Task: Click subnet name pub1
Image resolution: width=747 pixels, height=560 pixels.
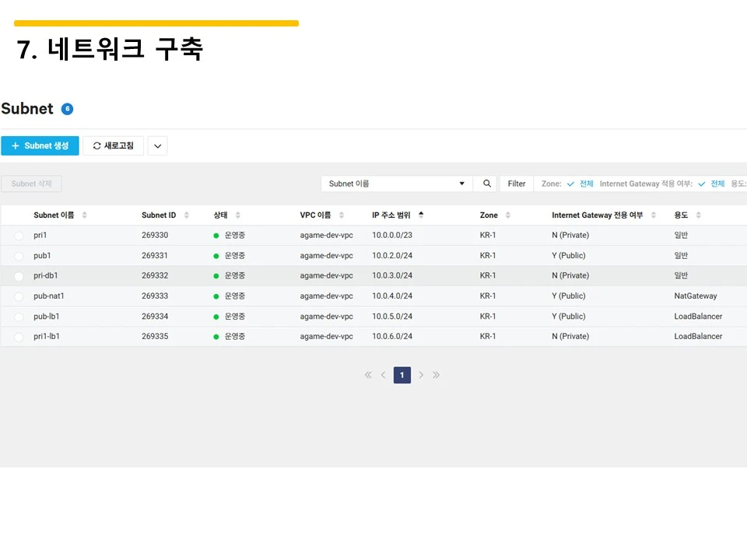Action: pos(42,256)
